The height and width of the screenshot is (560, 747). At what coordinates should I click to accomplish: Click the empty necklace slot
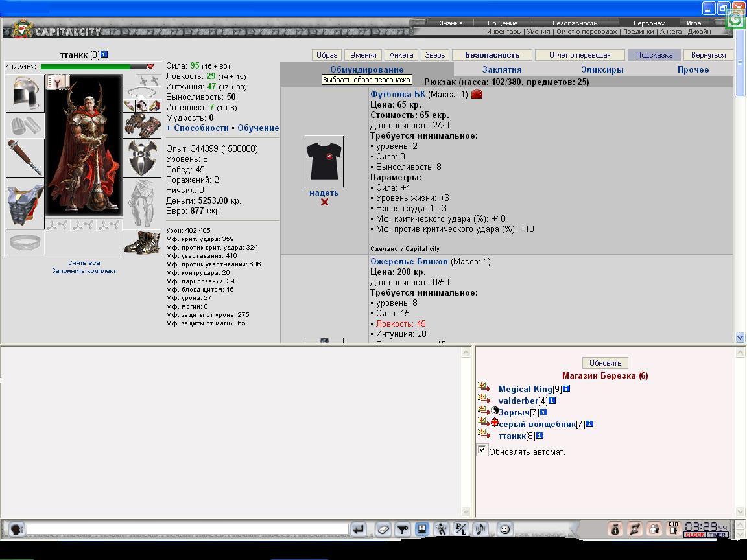pyautogui.click(x=142, y=93)
